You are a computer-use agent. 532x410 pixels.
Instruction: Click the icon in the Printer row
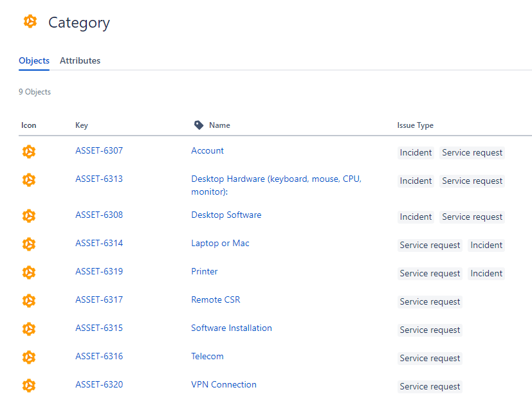point(28,272)
